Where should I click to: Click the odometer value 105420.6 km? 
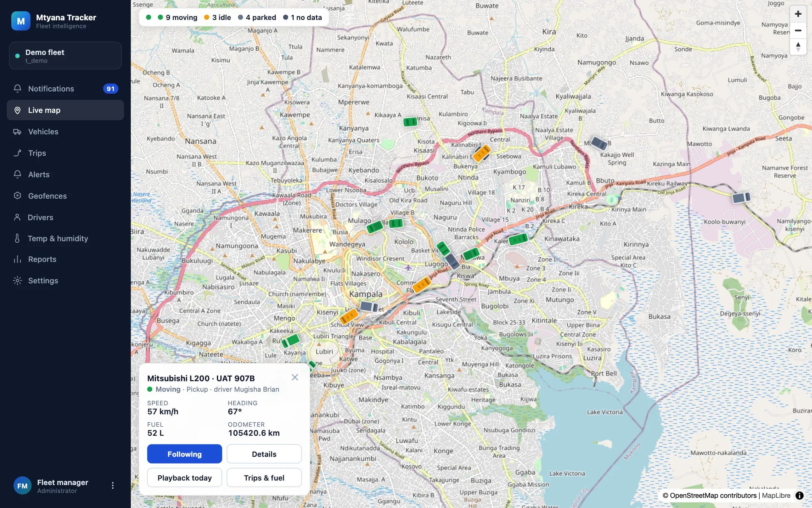click(x=254, y=433)
